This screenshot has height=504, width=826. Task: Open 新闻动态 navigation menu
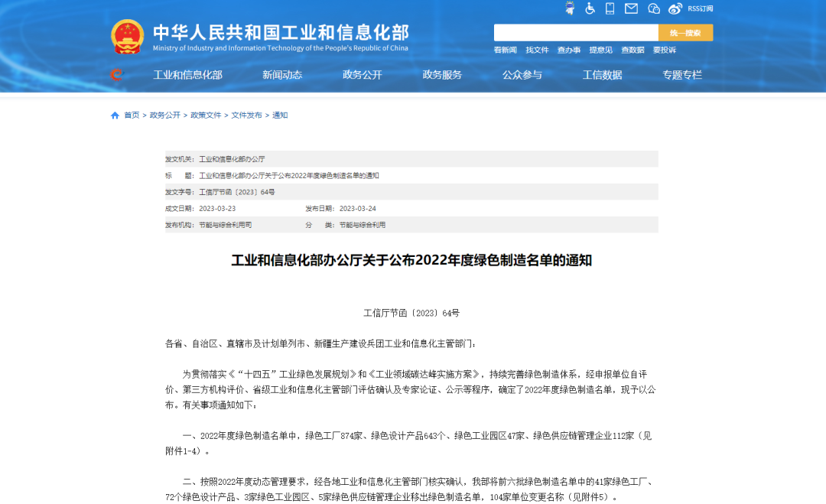pyautogui.click(x=282, y=75)
